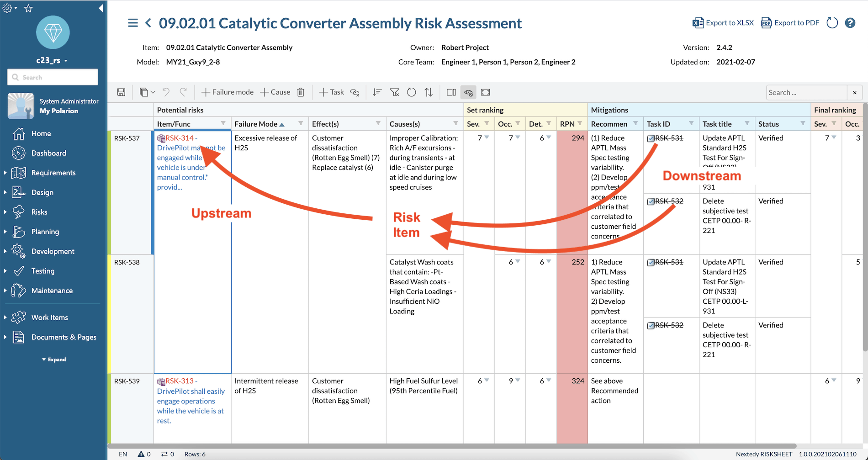Screen dimensions: 868x460
Task: Click the save disk icon in toolbar
Action: pyautogui.click(x=121, y=92)
